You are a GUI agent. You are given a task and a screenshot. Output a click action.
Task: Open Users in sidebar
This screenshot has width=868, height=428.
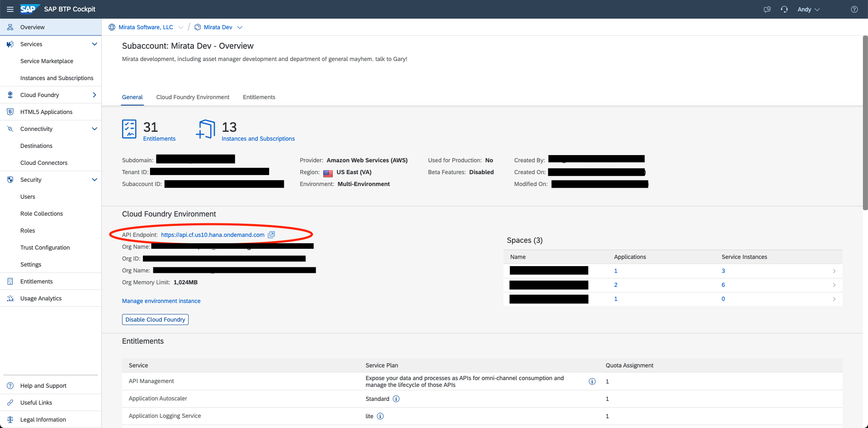point(28,197)
